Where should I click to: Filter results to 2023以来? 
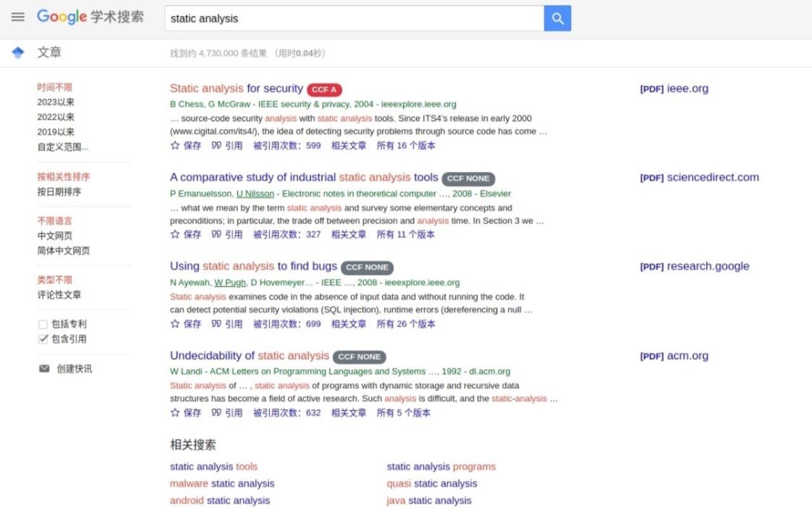tap(56, 102)
